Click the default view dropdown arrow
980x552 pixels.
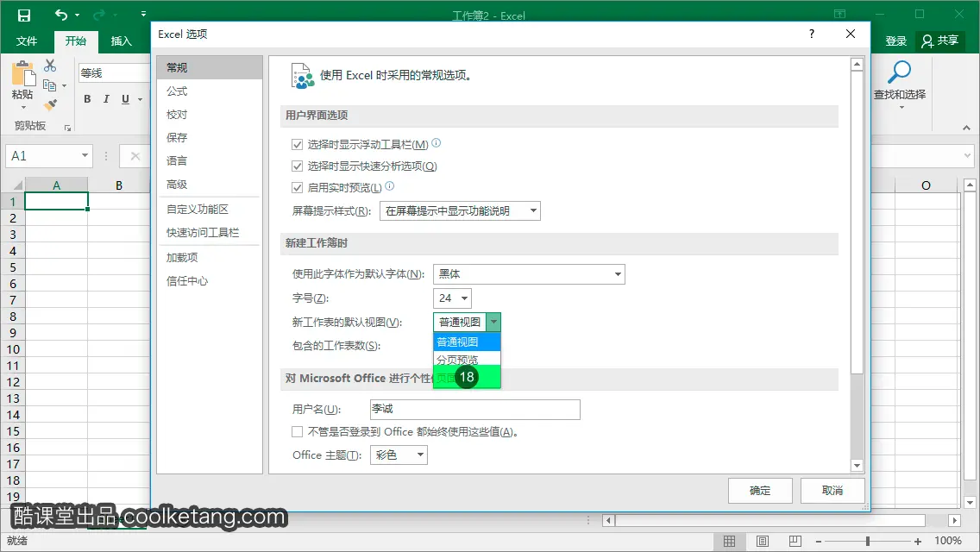tap(493, 322)
